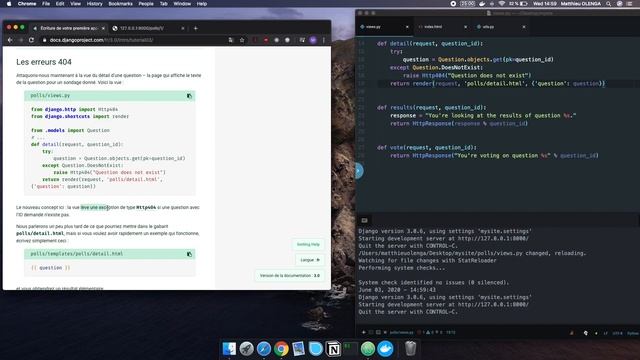640x360 pixels.
Task: Click the GitHub icon in editor status bar
Action: click(x=586, y=333)
